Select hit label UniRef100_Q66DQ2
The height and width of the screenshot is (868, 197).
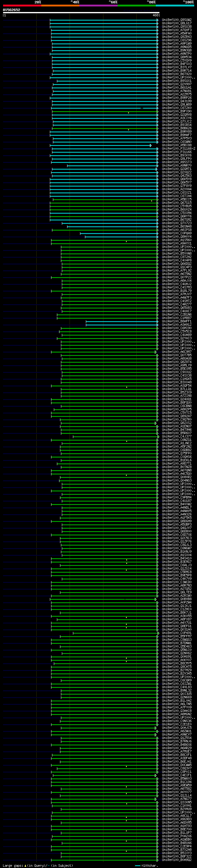click(177, 264)
